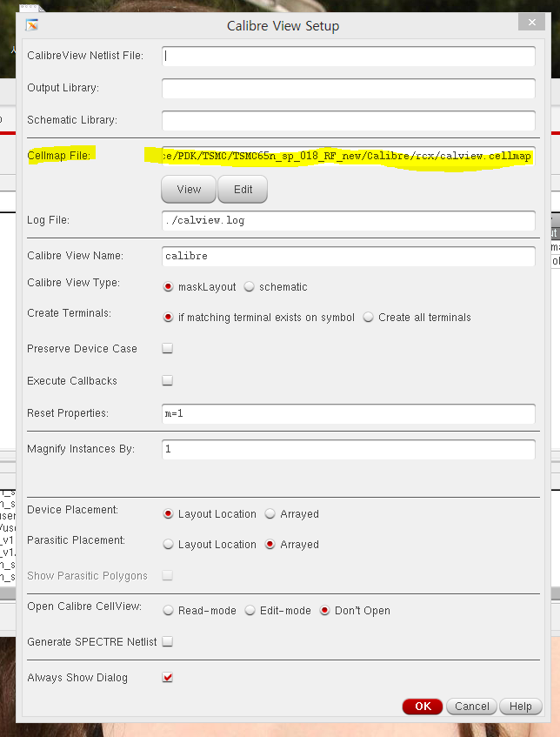
Task: Click the Edit cellmap button
Action: [x=243, y=190]
